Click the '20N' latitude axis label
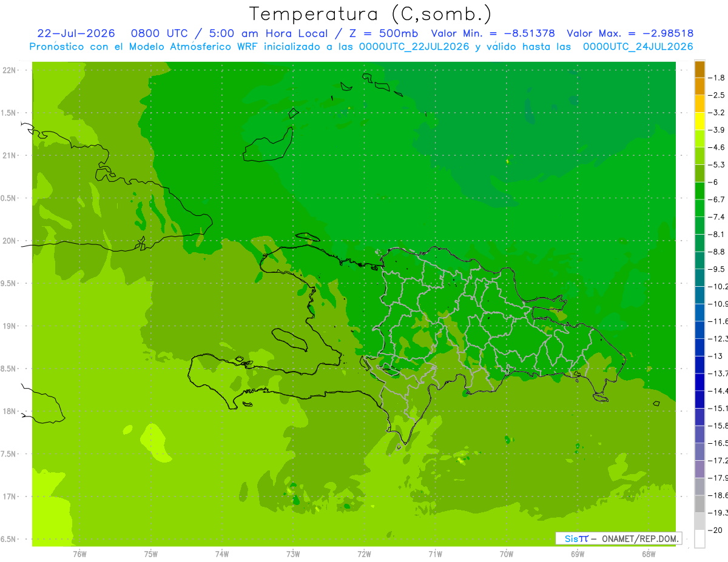 pyautogui.click(x=10, y=241)
